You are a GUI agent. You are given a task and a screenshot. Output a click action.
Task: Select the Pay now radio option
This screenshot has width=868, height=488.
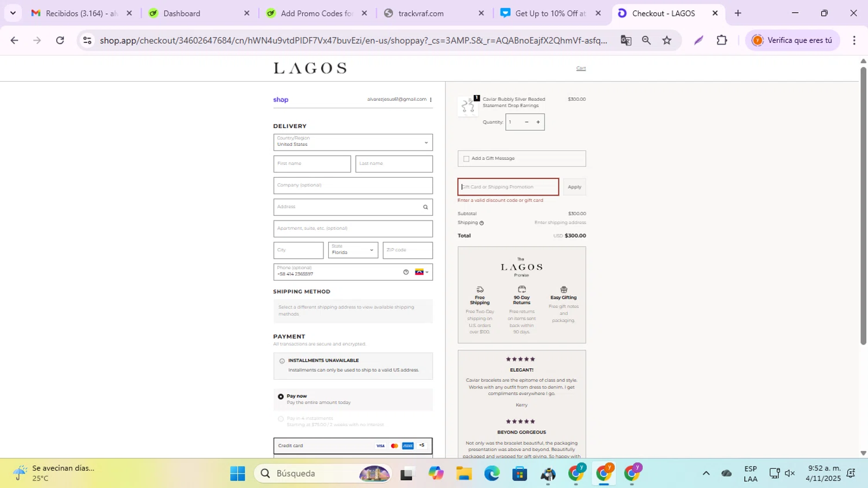[x=281, y=397]
